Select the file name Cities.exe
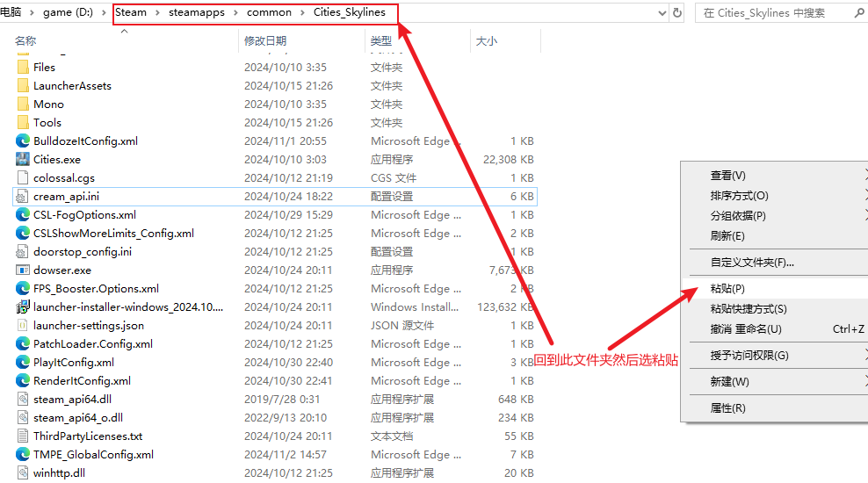Image resolution: width=868 pixels, height=483 pixels. (x=57, y=159)
